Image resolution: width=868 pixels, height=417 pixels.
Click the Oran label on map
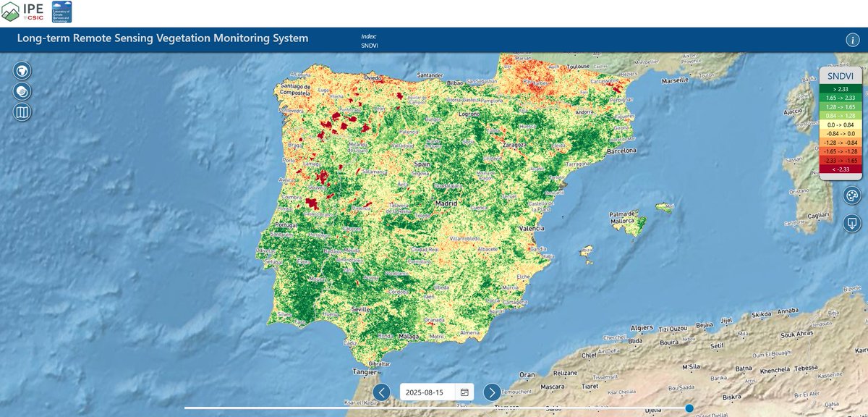[526, 375]
